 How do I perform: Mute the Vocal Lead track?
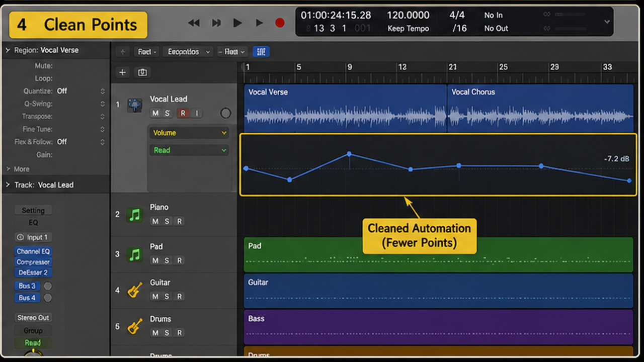coord(155,114)
